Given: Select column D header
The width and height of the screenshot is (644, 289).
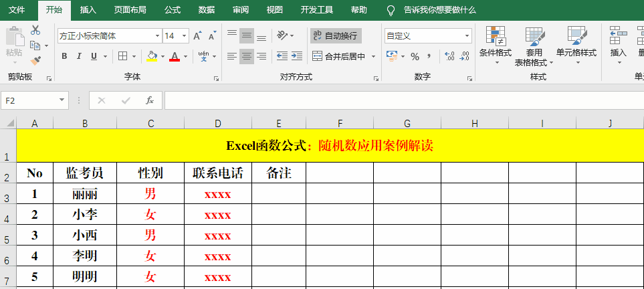Looking at the screenshot, I should [218, 123].
